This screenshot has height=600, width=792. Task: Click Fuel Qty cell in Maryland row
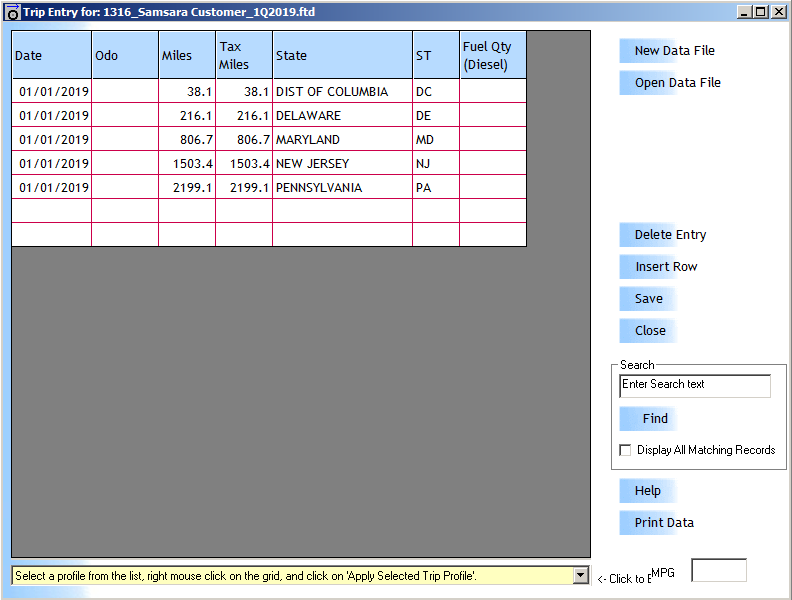pos(493,139)
